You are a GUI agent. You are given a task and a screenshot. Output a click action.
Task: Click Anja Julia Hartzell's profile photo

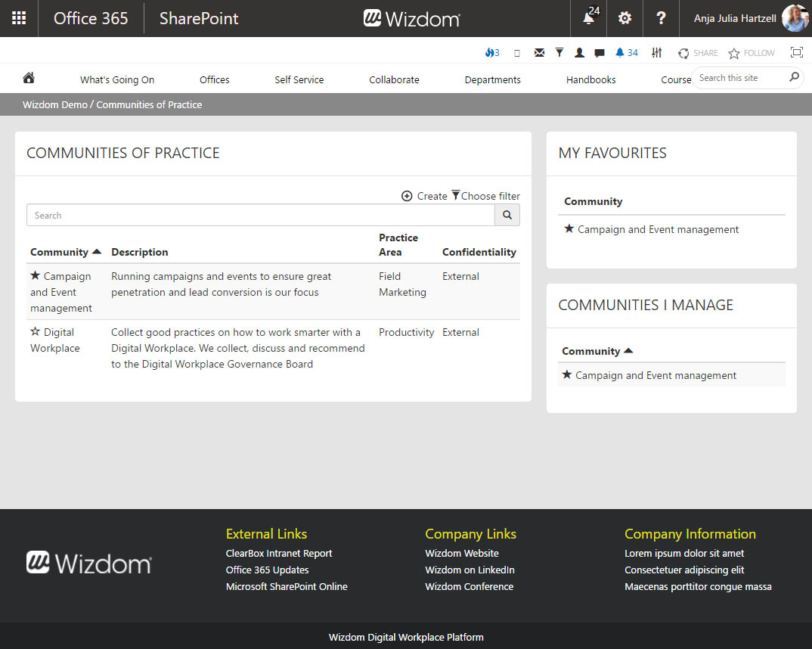795,18
